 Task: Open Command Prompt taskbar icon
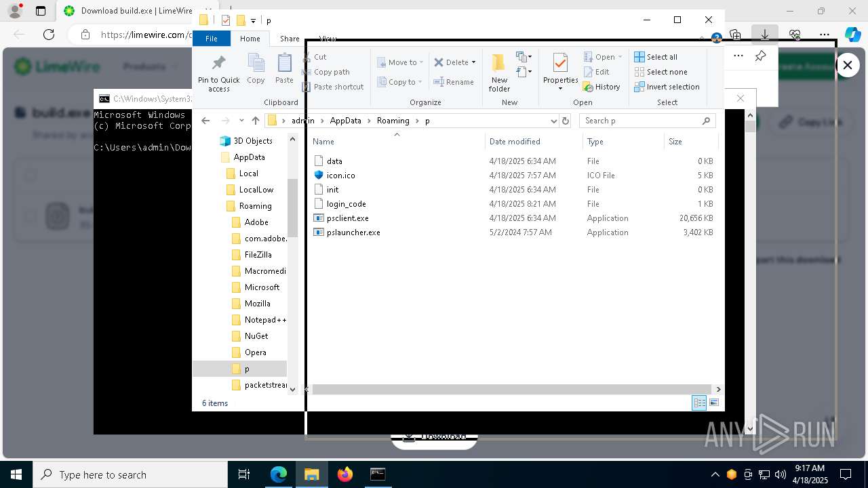pyautogui.click(x=378, y=474)
